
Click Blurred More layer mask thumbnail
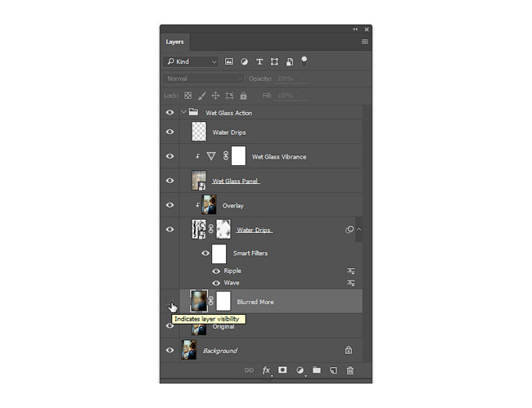click(x=223, y=301)
